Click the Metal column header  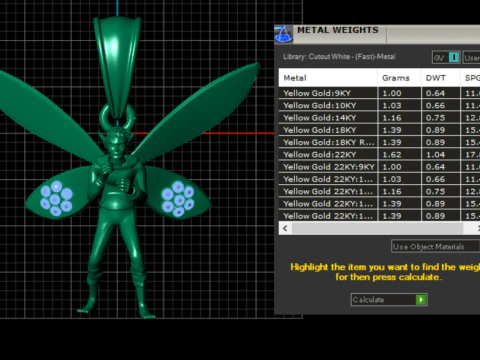[x=328, y=78]
